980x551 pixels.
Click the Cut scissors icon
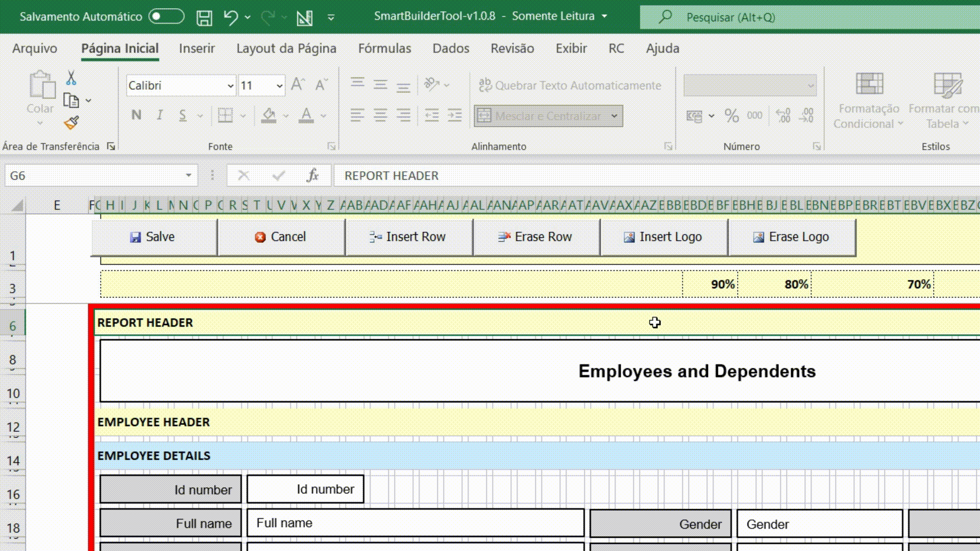click(71, 78)
